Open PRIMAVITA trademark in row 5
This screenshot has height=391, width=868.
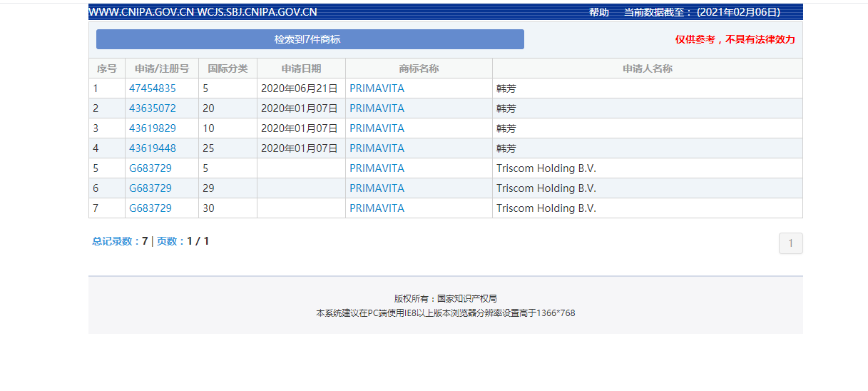377,168
